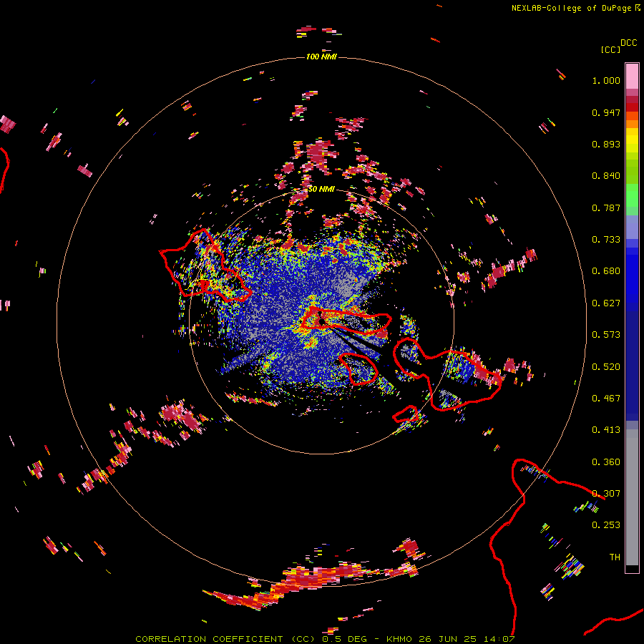Click the pink band atop the color bar
Viewport: 644px width, 644px height.
pyautogui.click(x=632, y=77)
